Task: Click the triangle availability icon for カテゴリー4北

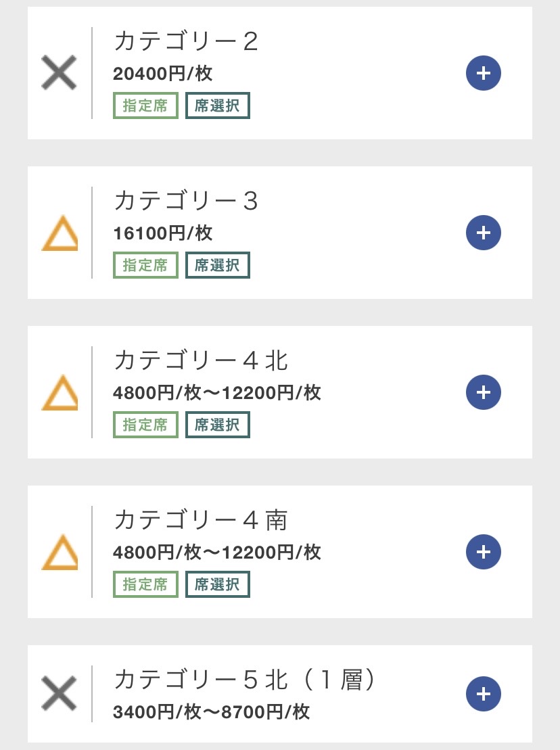Action: pyautogui.click(x=60, y=393)
